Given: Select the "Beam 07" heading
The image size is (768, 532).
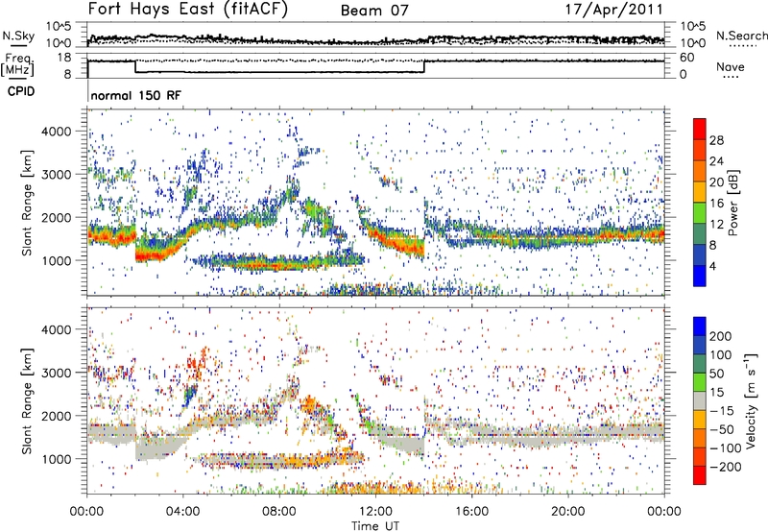Looking at the screenshot, I should 374,11.
